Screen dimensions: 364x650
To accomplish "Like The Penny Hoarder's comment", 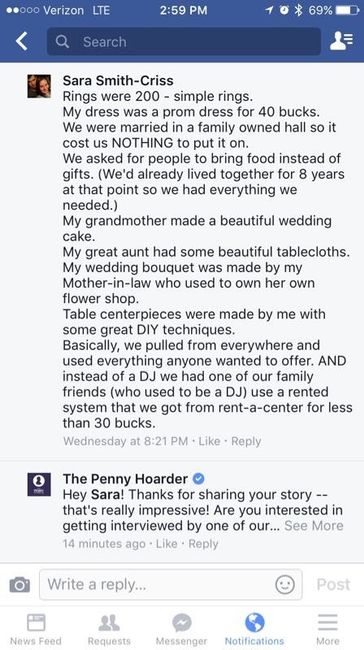I will (x=167, y=543).
